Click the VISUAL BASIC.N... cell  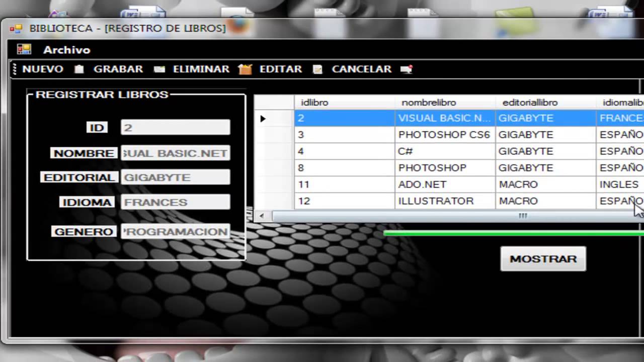pyautogui.click(x=445, y=118)
